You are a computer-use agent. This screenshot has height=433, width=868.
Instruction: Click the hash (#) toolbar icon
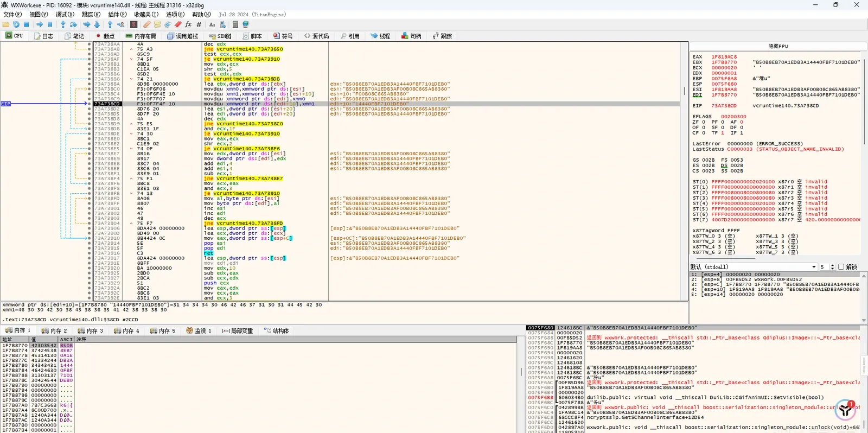(199, 24)
